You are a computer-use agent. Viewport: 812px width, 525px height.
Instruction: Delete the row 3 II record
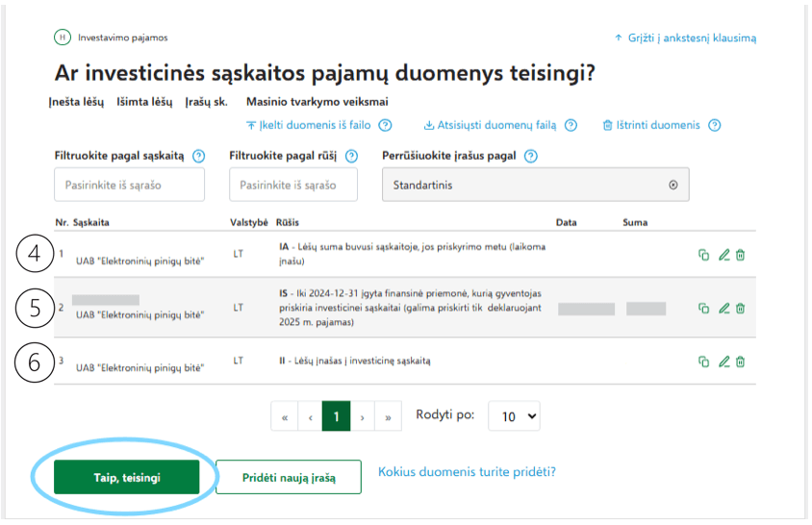741,362
